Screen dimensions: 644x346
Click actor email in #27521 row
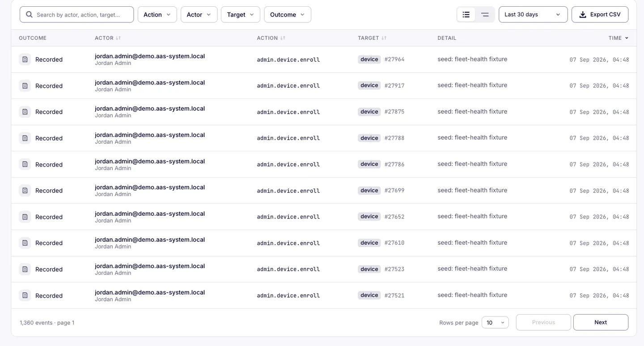click(150, 292)
